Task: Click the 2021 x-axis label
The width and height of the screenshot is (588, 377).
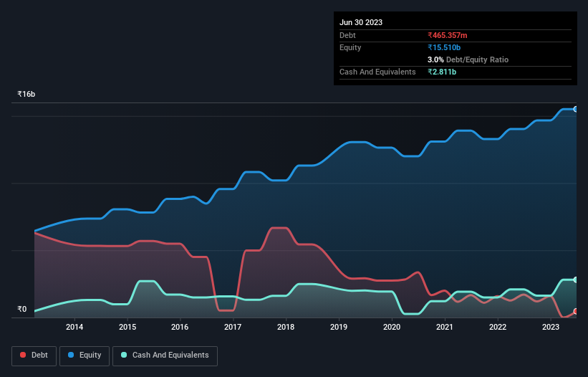Action: coord(445,327)
